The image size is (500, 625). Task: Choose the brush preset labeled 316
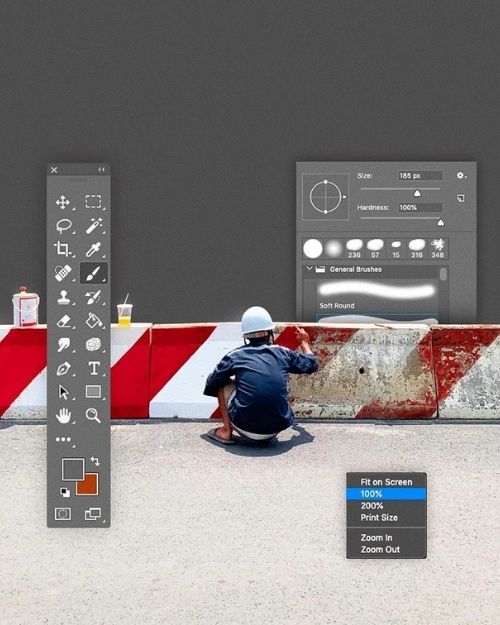(417, 248)
